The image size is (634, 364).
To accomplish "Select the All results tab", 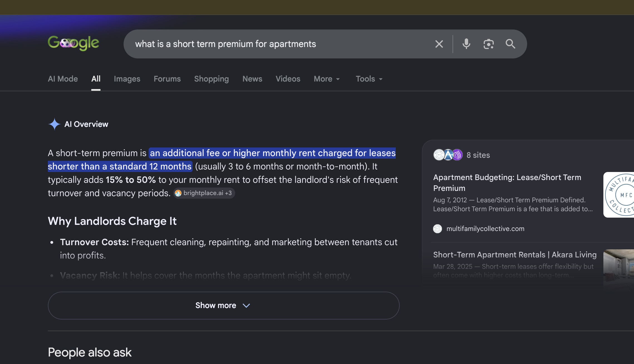I will (96, 79).
